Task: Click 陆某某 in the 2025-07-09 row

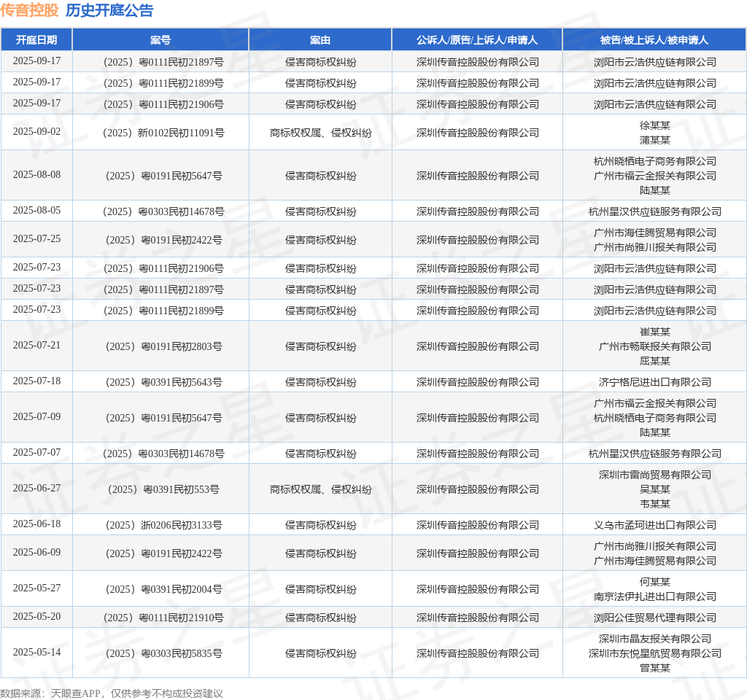Action: coord(655,432)
